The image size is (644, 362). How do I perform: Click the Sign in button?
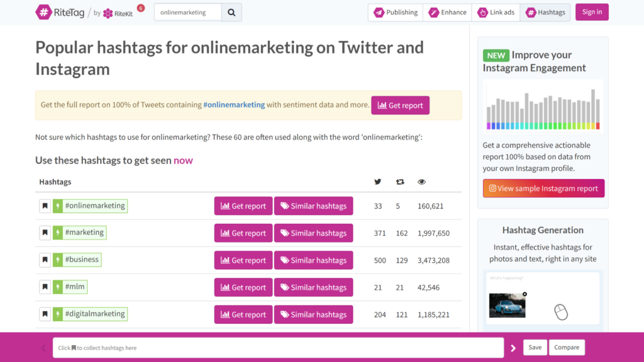(592, 12)
